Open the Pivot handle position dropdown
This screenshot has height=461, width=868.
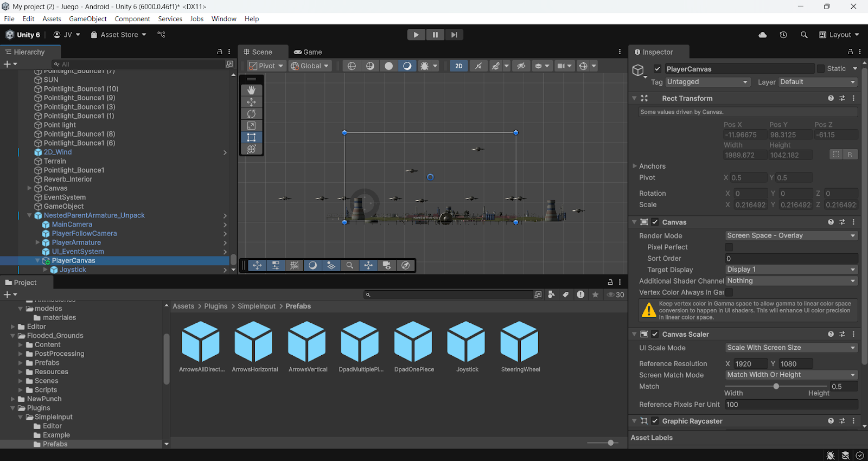[266, 66]
